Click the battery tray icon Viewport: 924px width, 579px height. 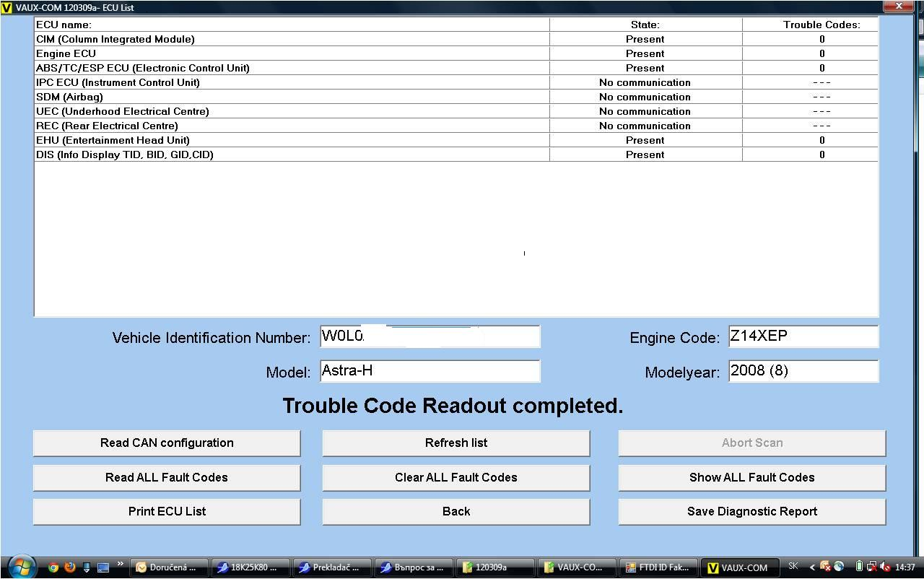pos(859,567)
